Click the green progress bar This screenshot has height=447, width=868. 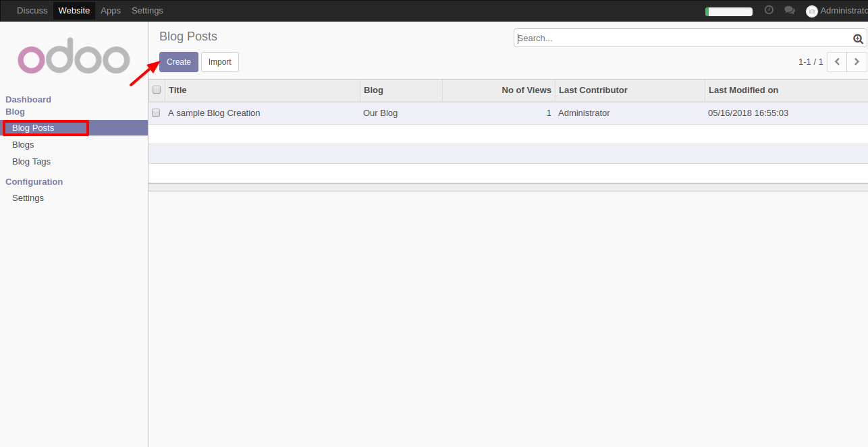pyautogui.click(x=729, y=11)
